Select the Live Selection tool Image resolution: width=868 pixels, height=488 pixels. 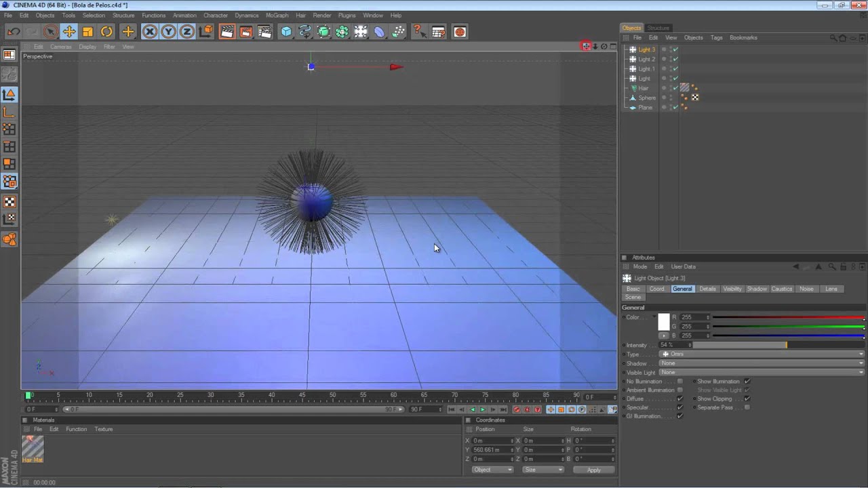coord(50,32)
